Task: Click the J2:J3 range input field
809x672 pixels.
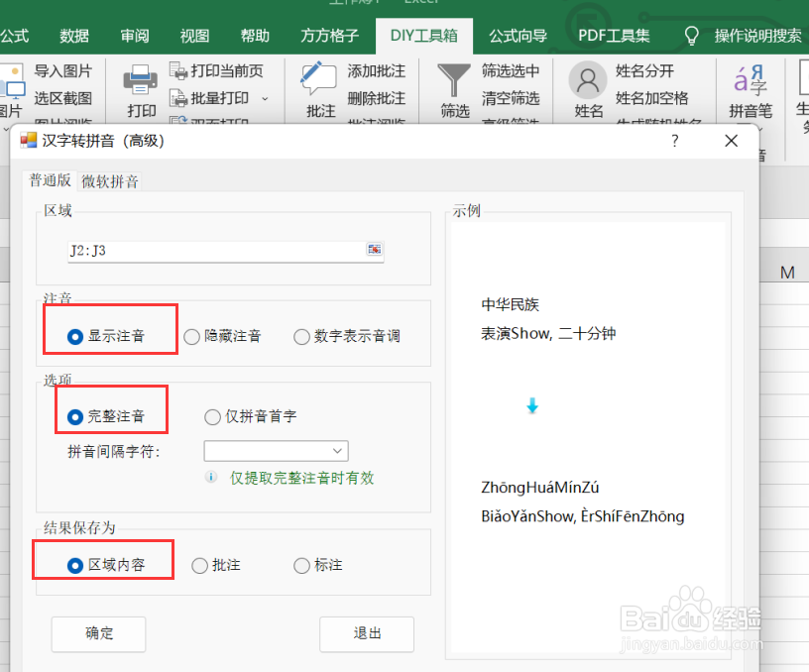Action: point(226,251)
